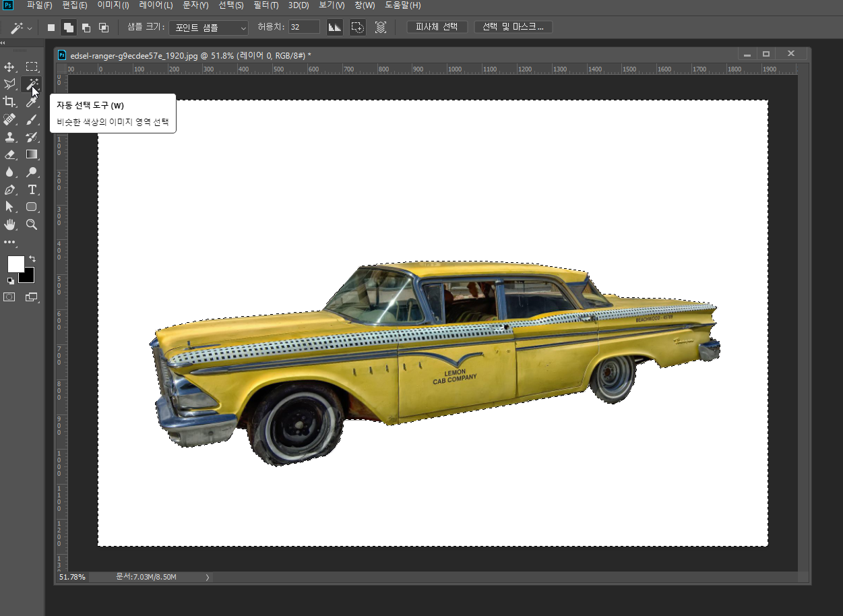Toggle Quick Mask mode
This screenshot has height=616, width=843.
pos(9,297)
